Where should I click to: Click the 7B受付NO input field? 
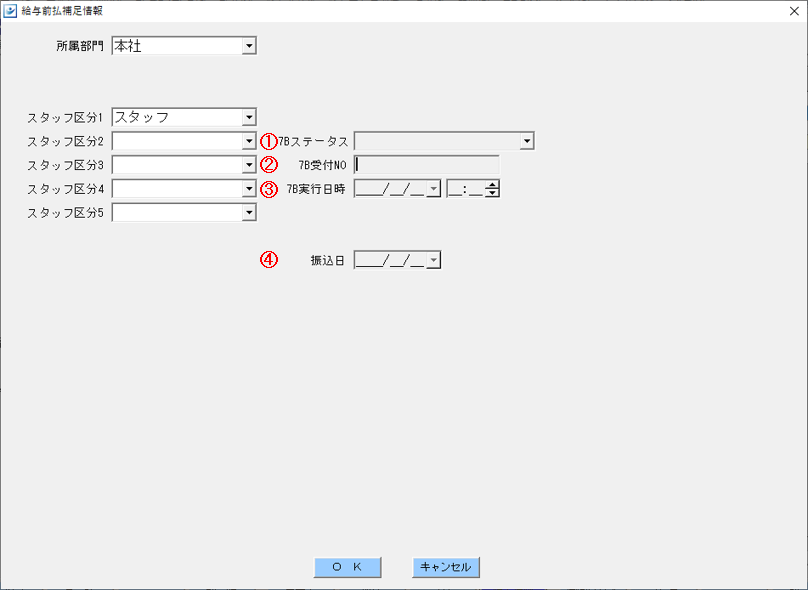pyautogui.click(x=427, y=165)
